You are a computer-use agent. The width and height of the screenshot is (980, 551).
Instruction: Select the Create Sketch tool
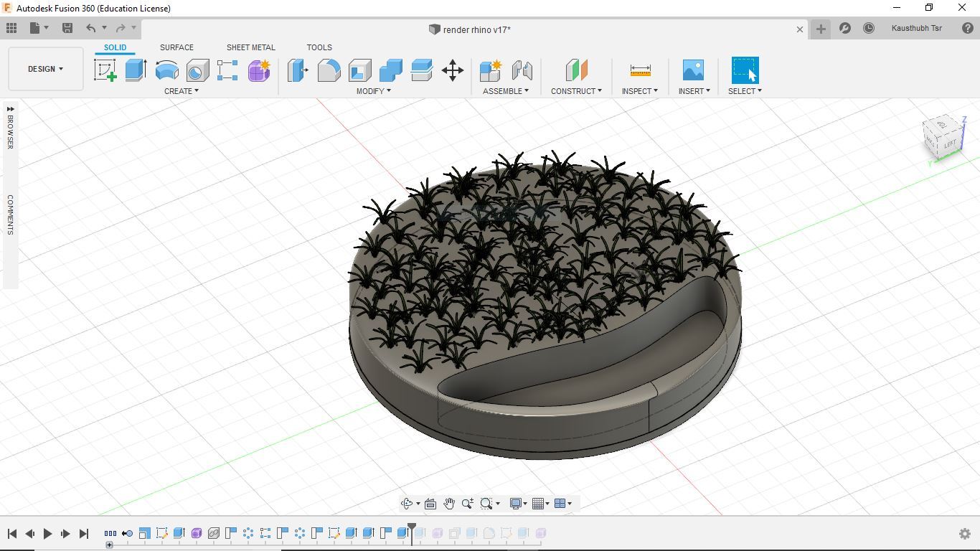(105, 70)
